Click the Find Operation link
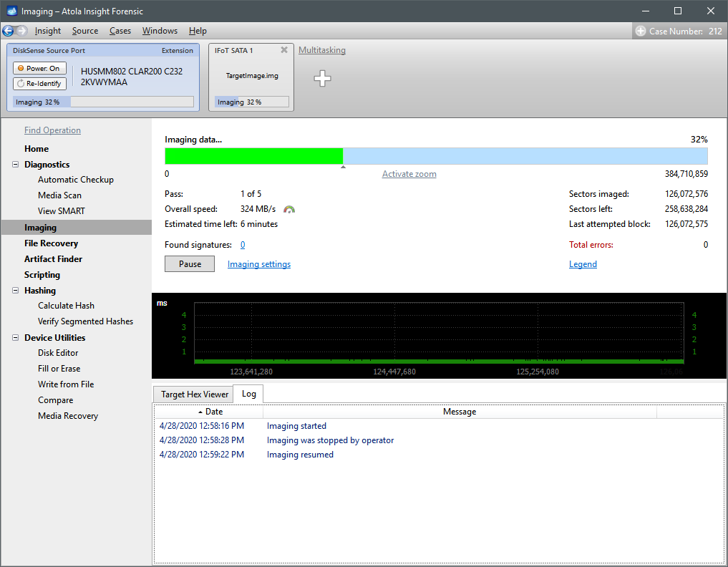 (x=52, y=130)
